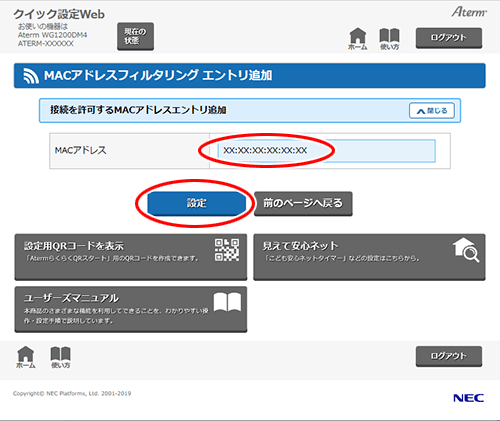Click the open book icon on the manual tile
Viewport: 500px width, 421px height.
227,302
